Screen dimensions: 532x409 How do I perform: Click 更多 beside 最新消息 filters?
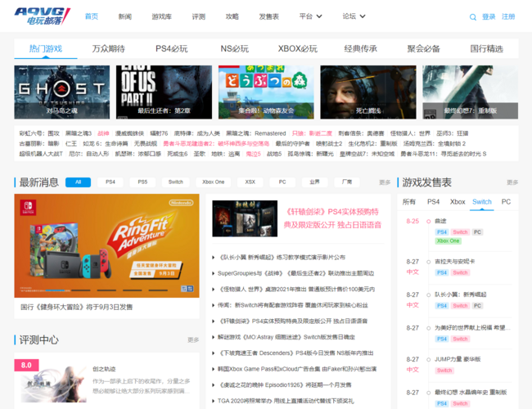pos(385,182)
